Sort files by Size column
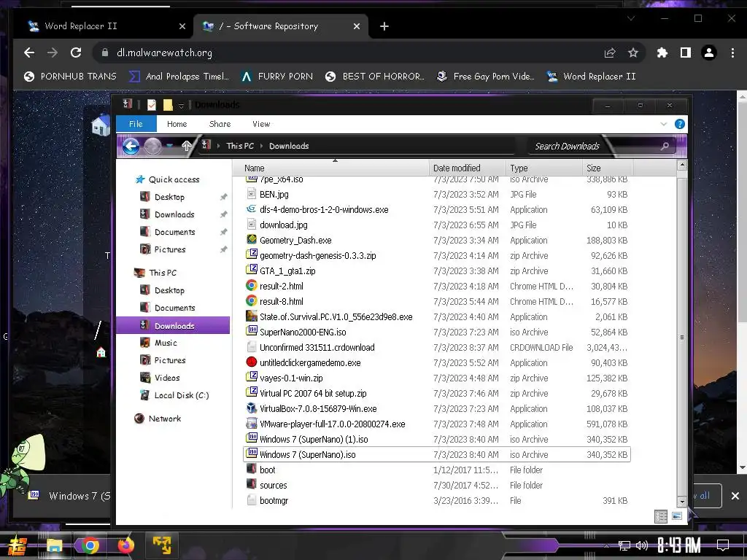Screen dimensions: 747x560 point(608,168)
